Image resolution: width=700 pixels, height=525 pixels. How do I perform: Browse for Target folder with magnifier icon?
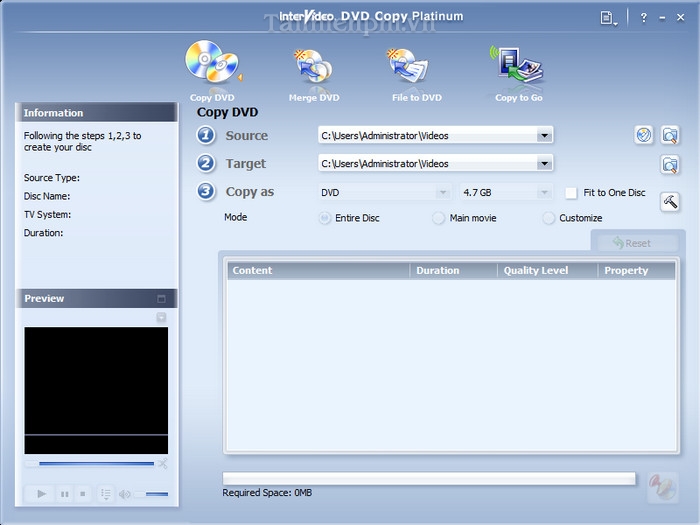670,164
